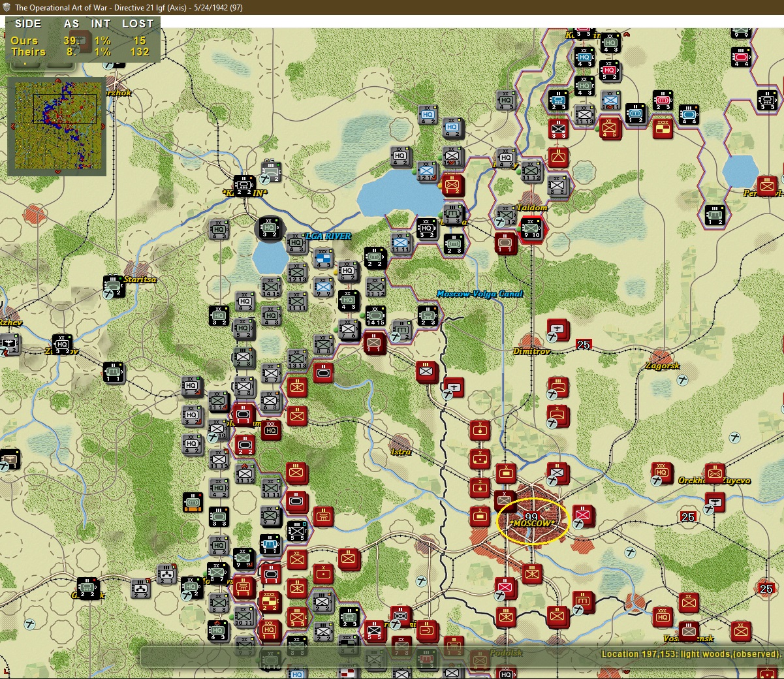Select the red XXX HQ west of Orekhovo-Zuyevo
The image size is (784, 679).
[663, 473]
